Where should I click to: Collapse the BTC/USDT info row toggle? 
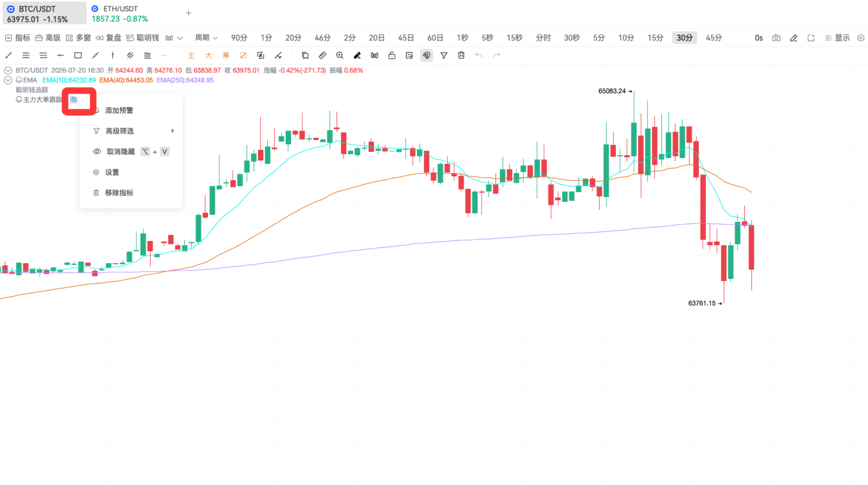[8, 70]
